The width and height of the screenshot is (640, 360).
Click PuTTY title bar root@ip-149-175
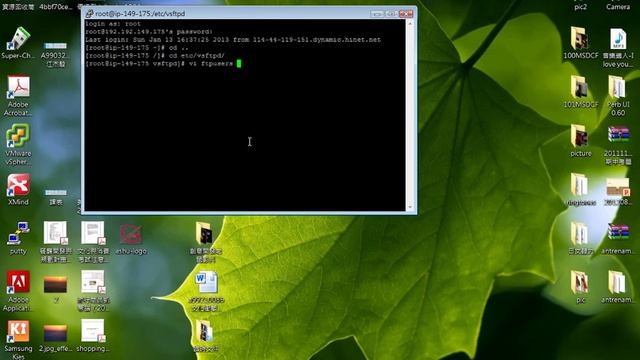pyautogui.click(x=140, y=13)
